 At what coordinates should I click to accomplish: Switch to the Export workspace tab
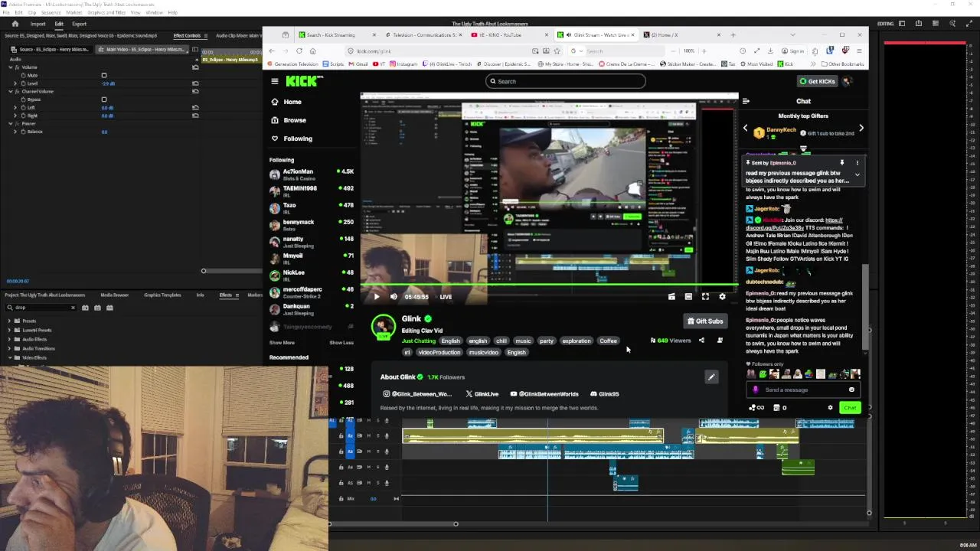pos(80,24)
